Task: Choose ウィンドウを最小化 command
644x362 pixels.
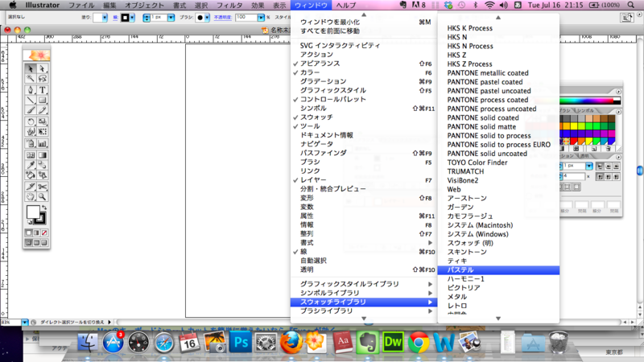Action: [364, 23]
